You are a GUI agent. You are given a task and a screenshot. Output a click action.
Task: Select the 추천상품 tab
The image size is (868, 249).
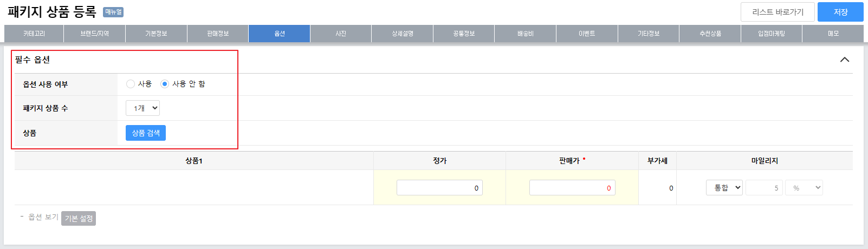710,34
